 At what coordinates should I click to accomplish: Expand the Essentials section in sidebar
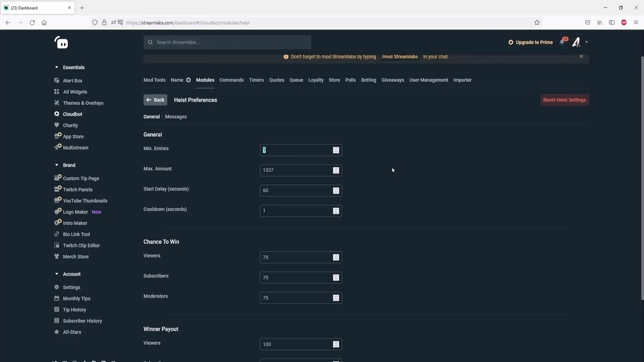57,67
